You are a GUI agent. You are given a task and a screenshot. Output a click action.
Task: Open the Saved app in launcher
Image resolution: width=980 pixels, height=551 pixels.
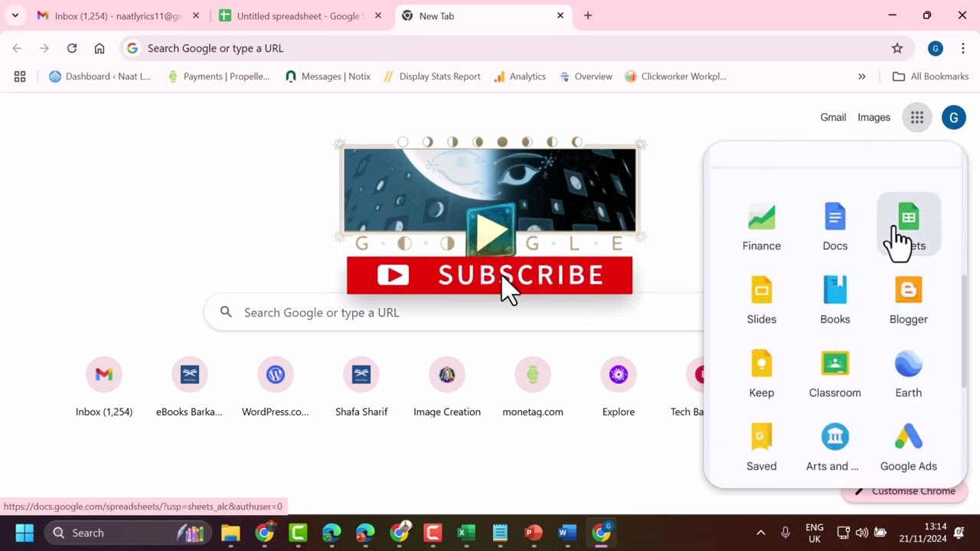[761, 445]
